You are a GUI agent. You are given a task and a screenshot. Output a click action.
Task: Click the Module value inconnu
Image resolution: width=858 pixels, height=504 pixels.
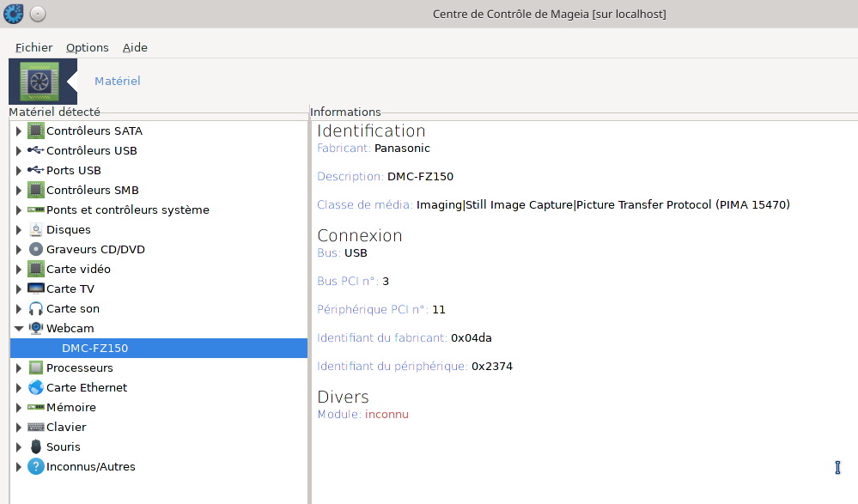coord(386,414)
